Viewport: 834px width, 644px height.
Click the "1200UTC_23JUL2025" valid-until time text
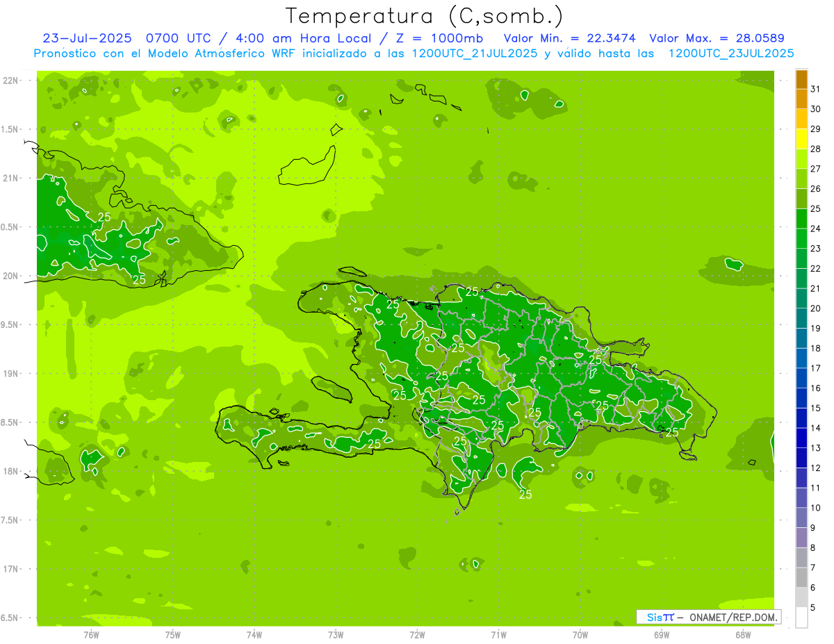(731, 53)
